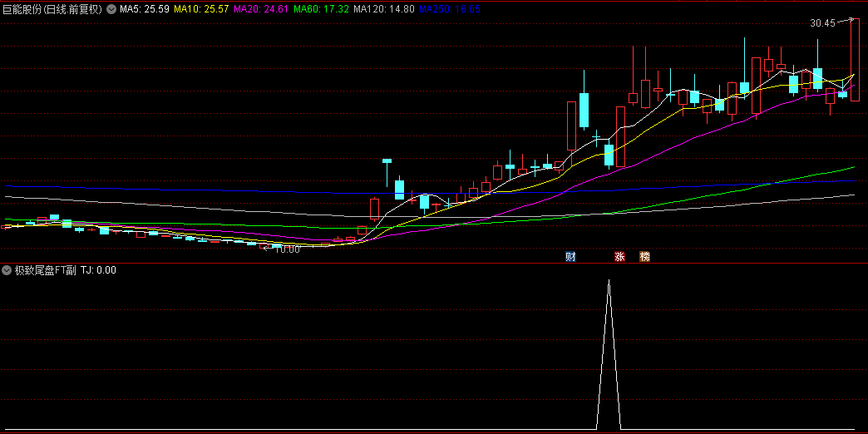Click the MA120: 14.80 label
Screen dimensions: 868x434
click(383, 9)
